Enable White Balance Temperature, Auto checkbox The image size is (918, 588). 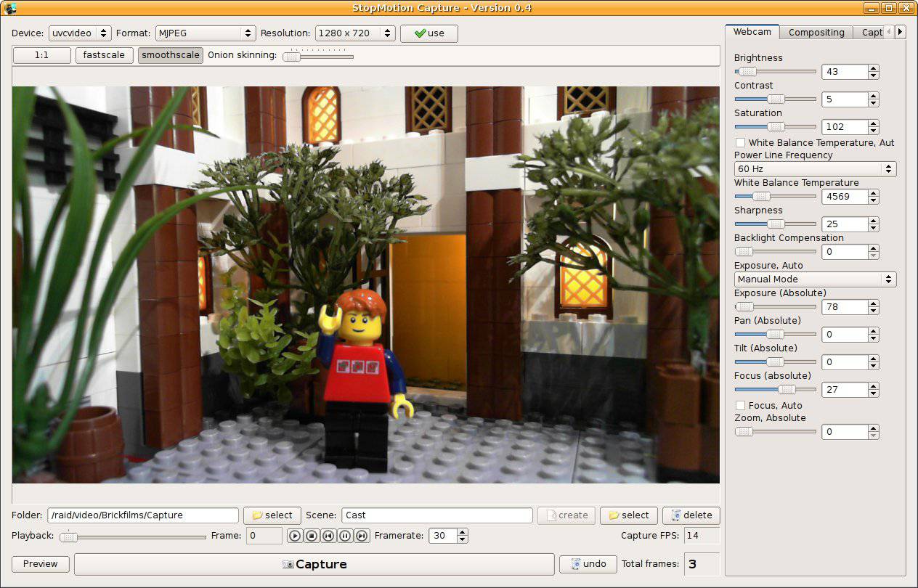click(741, 142)
